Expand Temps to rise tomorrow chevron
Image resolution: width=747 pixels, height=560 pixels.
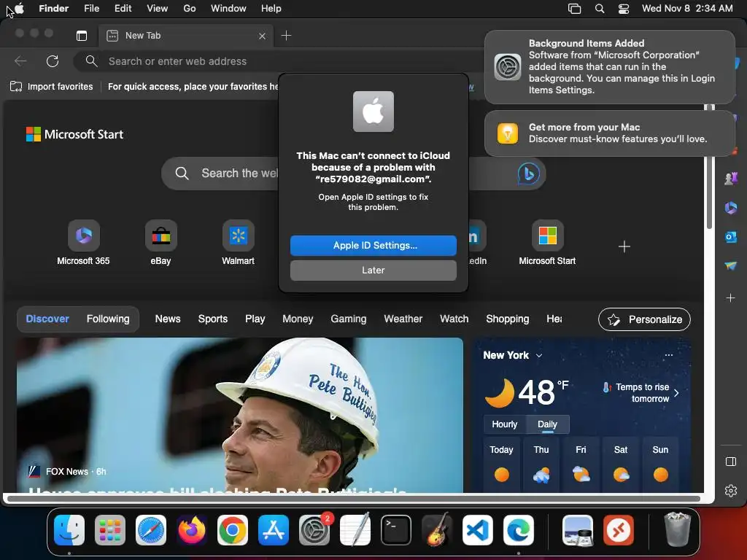coord(676,393)
